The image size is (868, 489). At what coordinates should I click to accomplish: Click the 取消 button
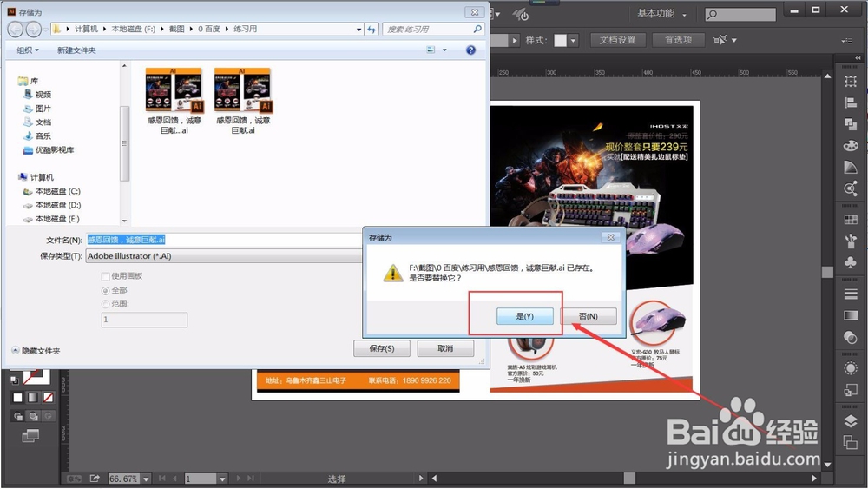445,348
